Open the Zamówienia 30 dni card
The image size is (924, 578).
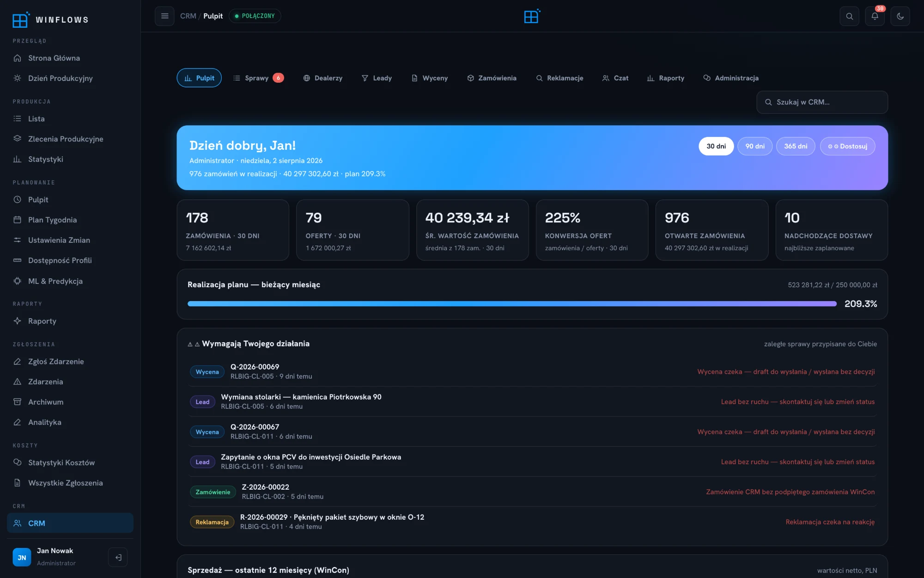233,230
